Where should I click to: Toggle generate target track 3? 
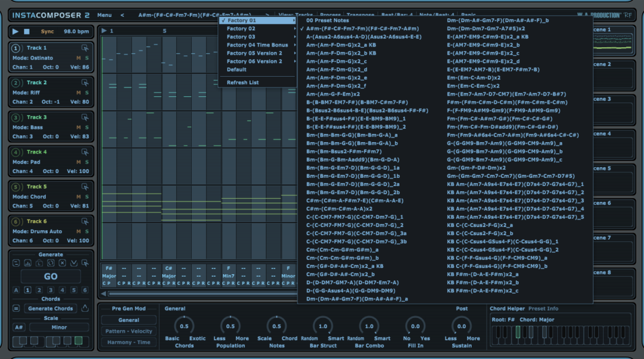(x=50, y=290)
